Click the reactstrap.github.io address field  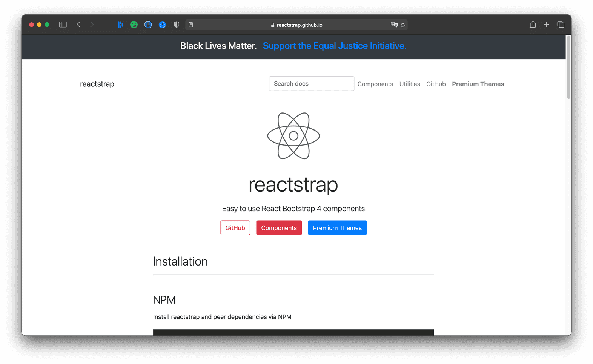296,25
